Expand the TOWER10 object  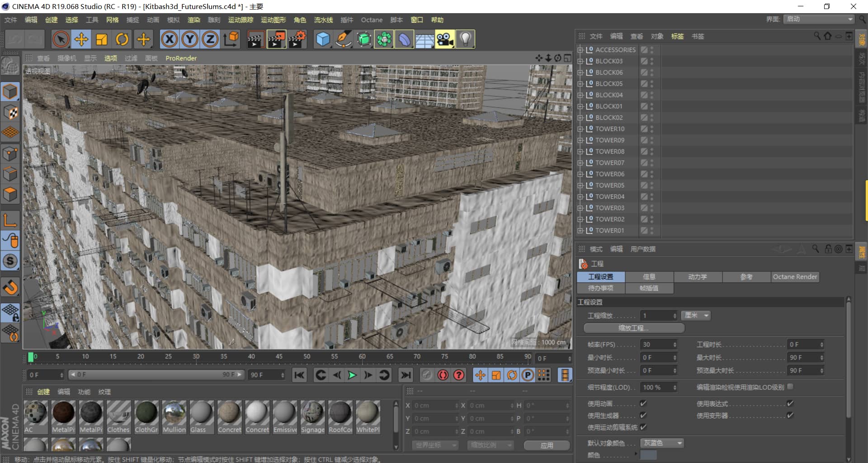[580, 129]
